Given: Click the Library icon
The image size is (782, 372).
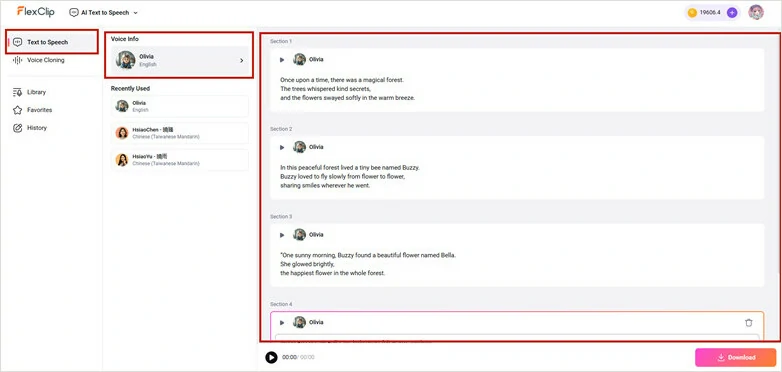Looking at the screenshot, I should [x=17, y=92].
